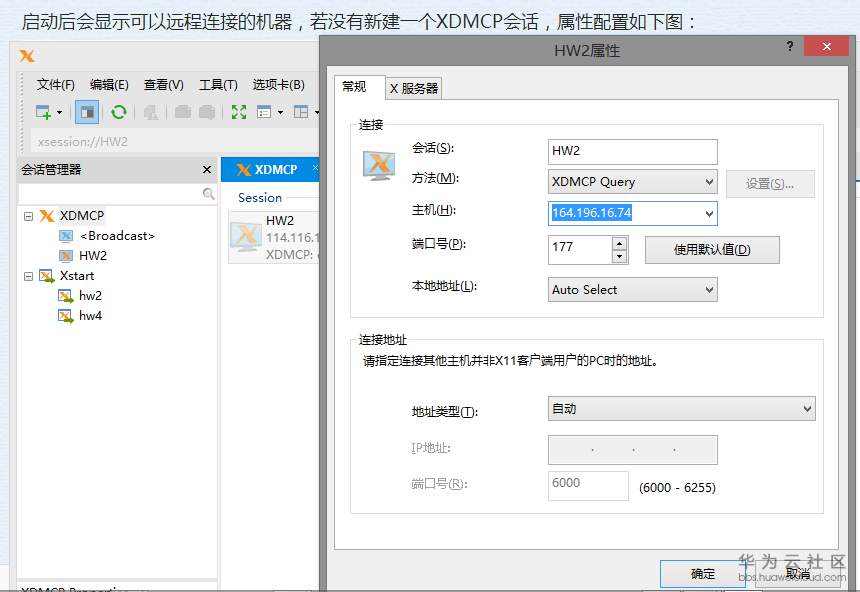The height and width of the screenshot is (592, 860).
Task: Open the 选项卡(B) menu
Action: click(x=278, y=84)
